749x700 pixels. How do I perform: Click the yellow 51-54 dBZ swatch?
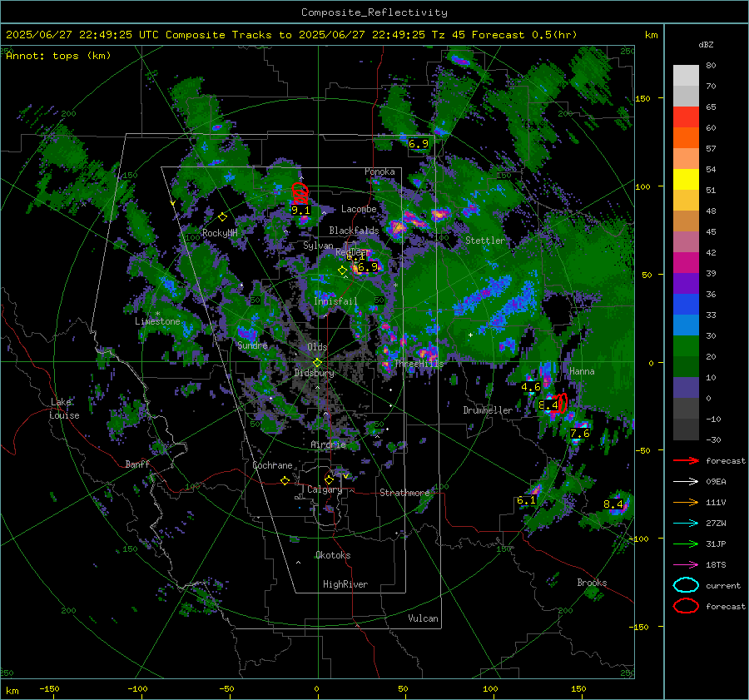pos(686,180)
